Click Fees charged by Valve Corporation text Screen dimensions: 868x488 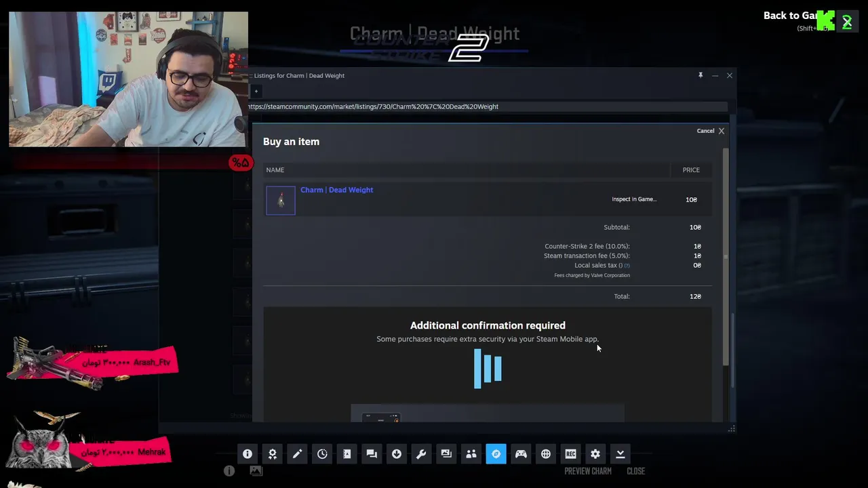pyautogui.click(x=592, y=275)
